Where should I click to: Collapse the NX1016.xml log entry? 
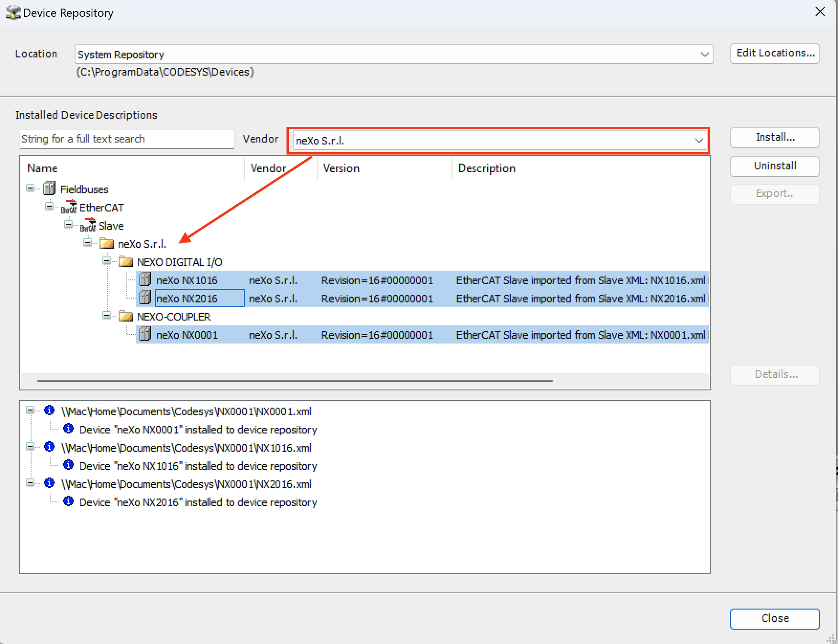(x=30, y=446)
